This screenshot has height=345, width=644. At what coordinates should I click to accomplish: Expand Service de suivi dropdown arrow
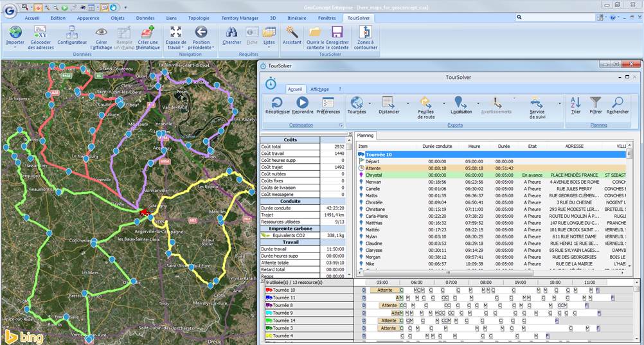click(x=559, y=103)
